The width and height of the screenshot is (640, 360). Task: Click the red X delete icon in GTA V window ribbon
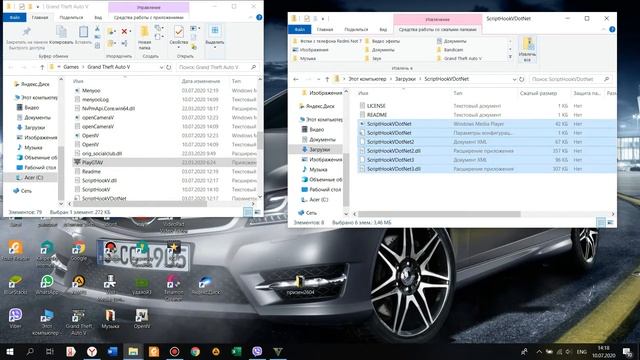coord(124,31)
